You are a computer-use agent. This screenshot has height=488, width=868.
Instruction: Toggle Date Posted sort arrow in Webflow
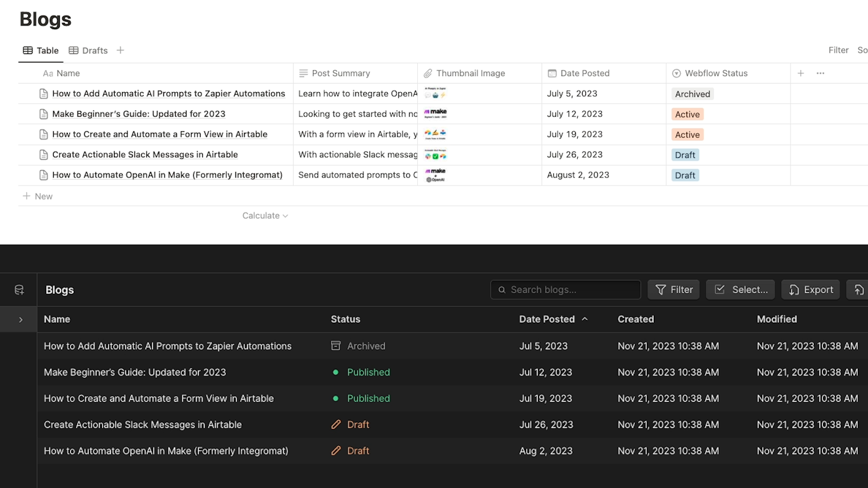(585, 319)
